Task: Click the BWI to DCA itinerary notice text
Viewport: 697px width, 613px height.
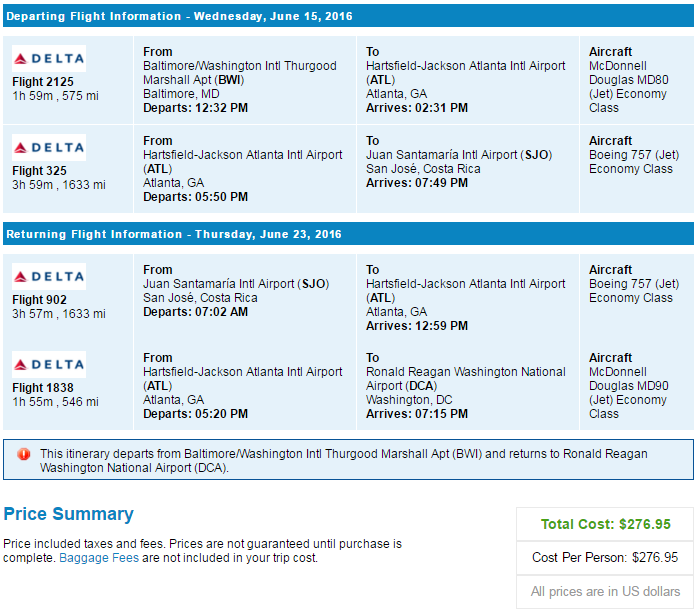Action: tap(343, 461)
